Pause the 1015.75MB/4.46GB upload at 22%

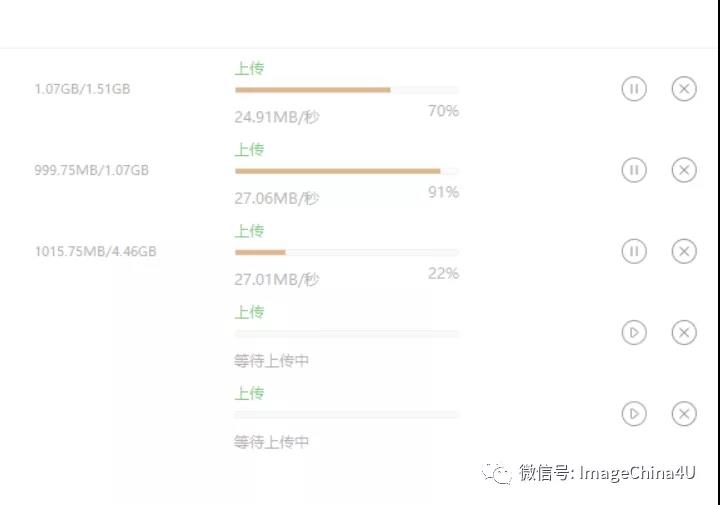point(634,251)
